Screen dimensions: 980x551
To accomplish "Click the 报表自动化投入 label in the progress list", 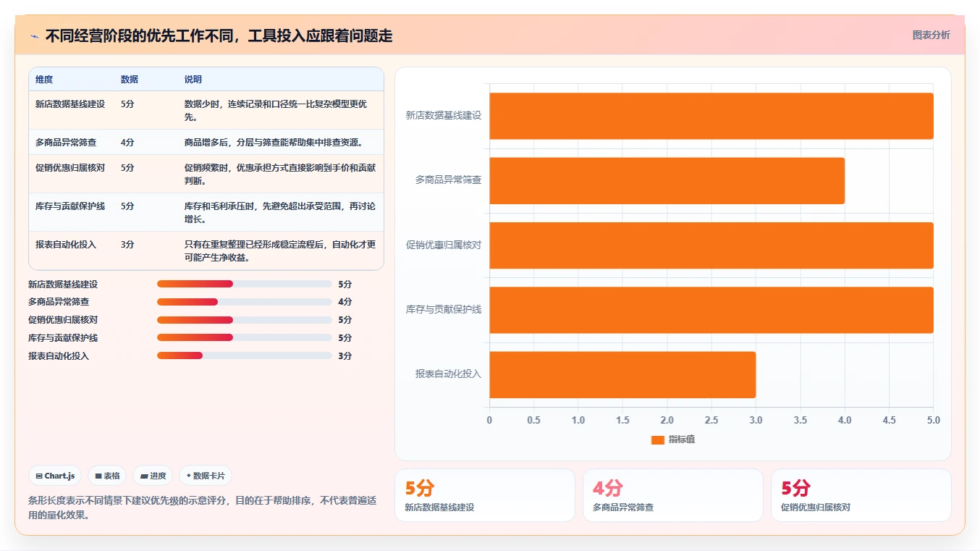I will point(59,356).
